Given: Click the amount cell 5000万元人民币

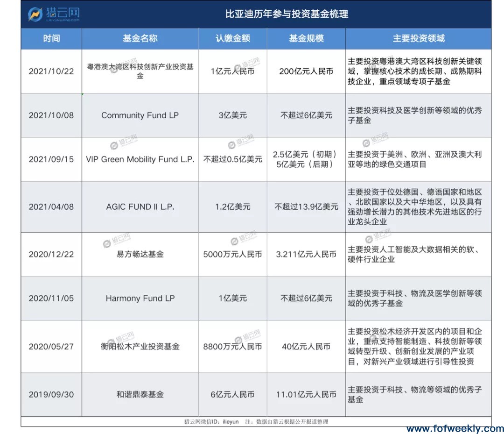Looking at the screenshot, I should (x=233, y=255).
